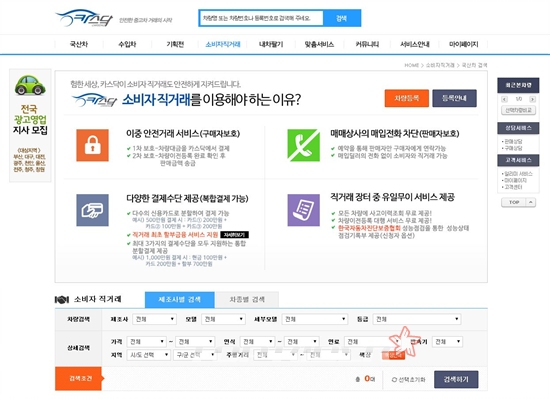This screenshot has height=399, width=550.
Task: Expand the 세부모델 dropdown
Action: click(x=315, y=319)
